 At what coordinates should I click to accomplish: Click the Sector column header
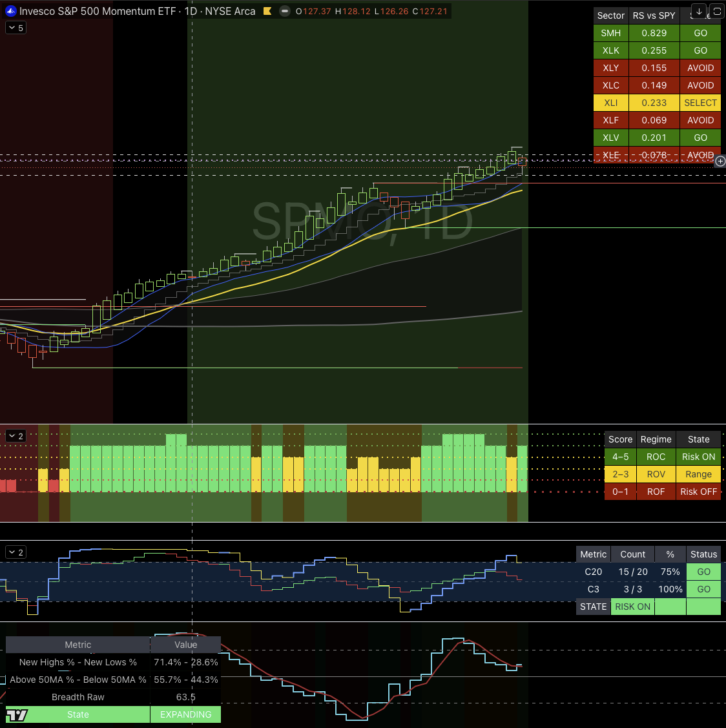(x=610, y=16)
